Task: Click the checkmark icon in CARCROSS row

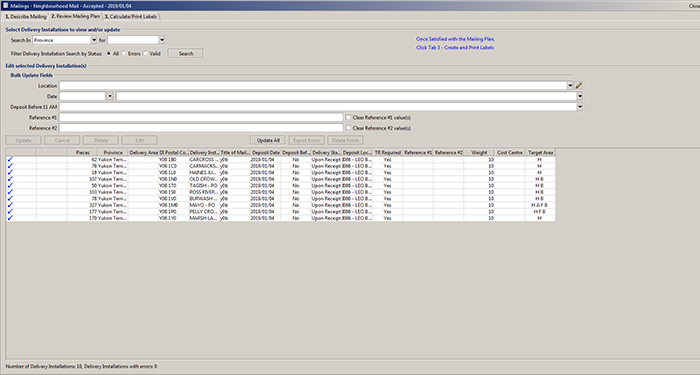Action: click(10, 159)
